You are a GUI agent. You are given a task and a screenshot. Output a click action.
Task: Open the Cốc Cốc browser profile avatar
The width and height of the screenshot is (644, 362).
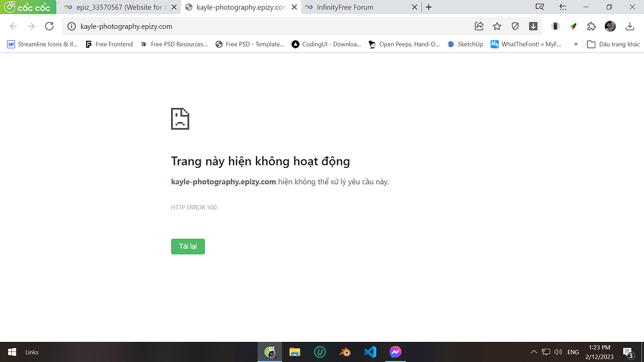[x=609, y=27]
